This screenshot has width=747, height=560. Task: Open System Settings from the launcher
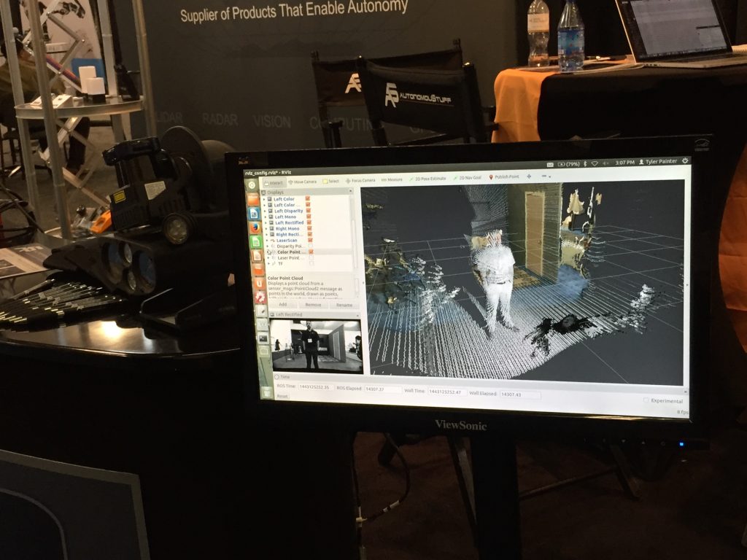tap(260, 297)
